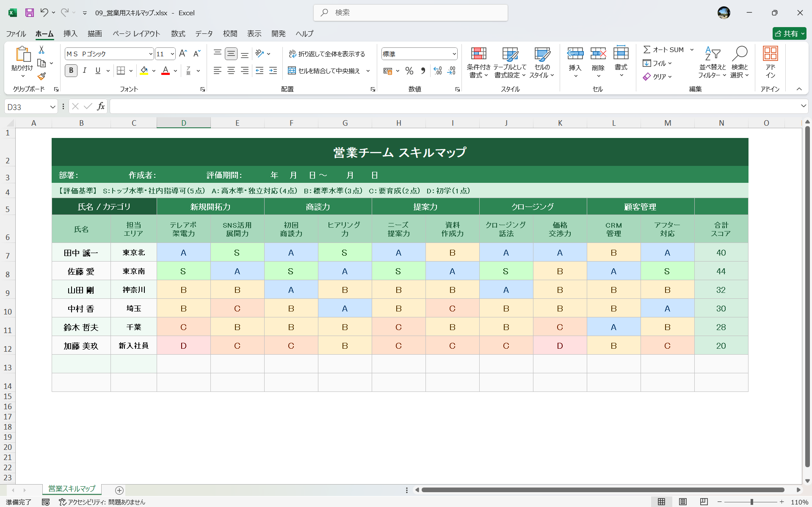Image resolution: width=812 pixels, height=507 pixels.
Task: Click the 共有 (Share) button
Action: pos(789,33)
